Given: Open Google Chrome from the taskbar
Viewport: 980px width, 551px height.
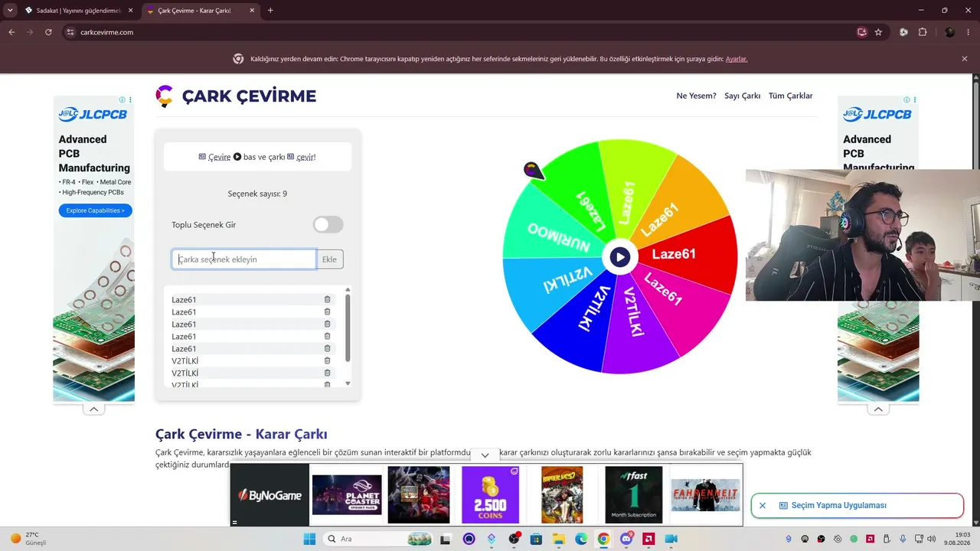Looking at the screenshot, I should [603, 539].
